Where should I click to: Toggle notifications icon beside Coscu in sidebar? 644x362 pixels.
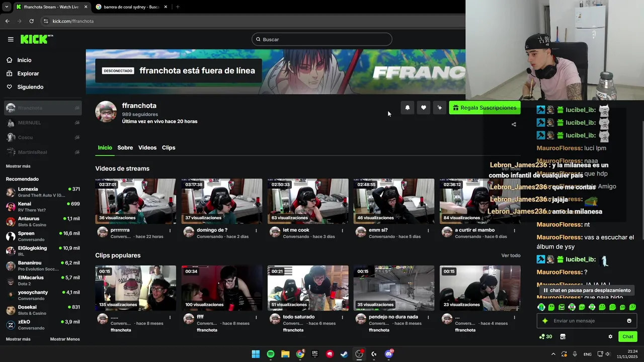coord(77,137)
